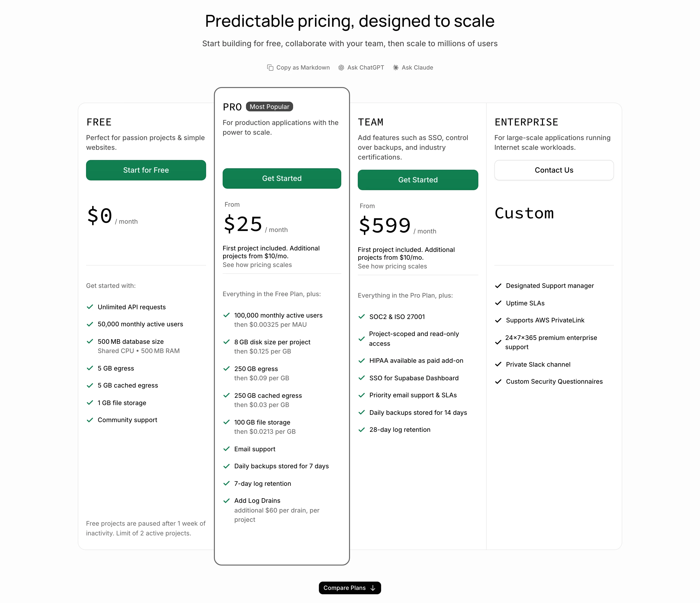Click the ChatGPT logo icon
Screen dimensions: 700x603
tap(341, 68)
